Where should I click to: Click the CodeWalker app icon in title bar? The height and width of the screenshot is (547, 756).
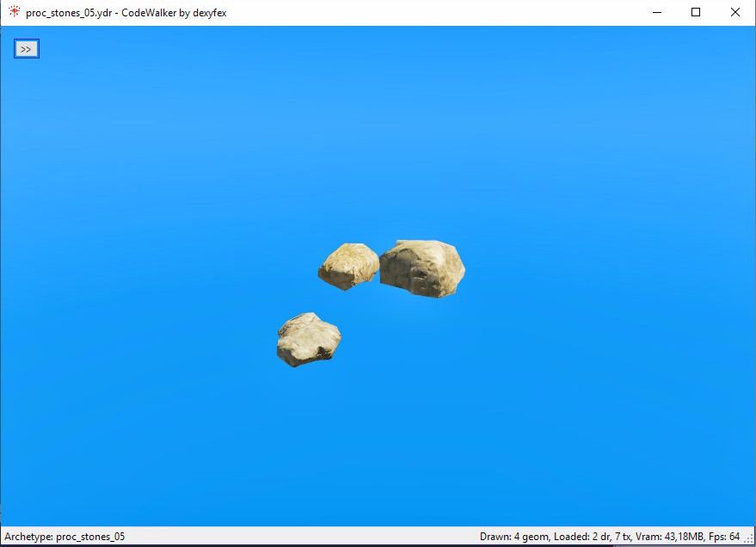coord(15,12)
